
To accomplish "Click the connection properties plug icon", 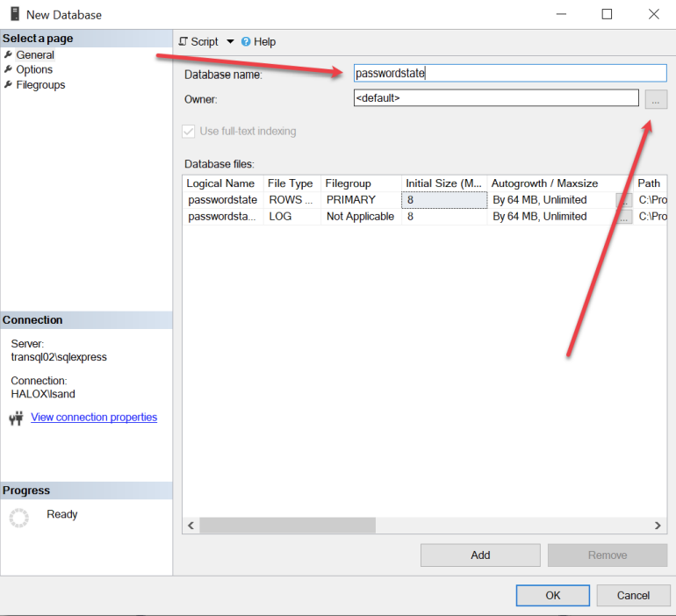I will point(17,418).
